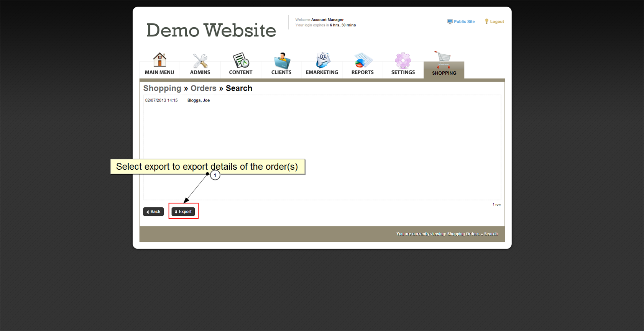The height and width of the screenshot is (331, 644).
Task: Click the Main Menu house icon
Action: tap(159, 60)
